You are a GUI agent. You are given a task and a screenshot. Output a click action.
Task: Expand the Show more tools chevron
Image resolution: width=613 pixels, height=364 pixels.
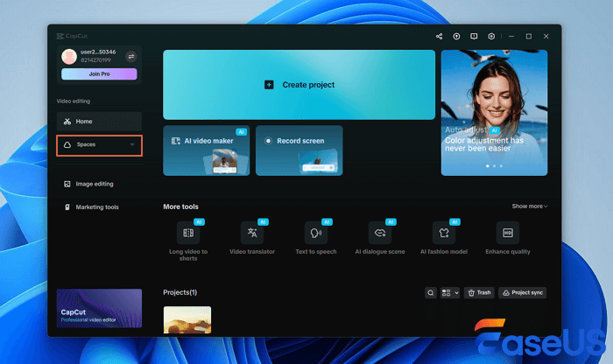530,206
